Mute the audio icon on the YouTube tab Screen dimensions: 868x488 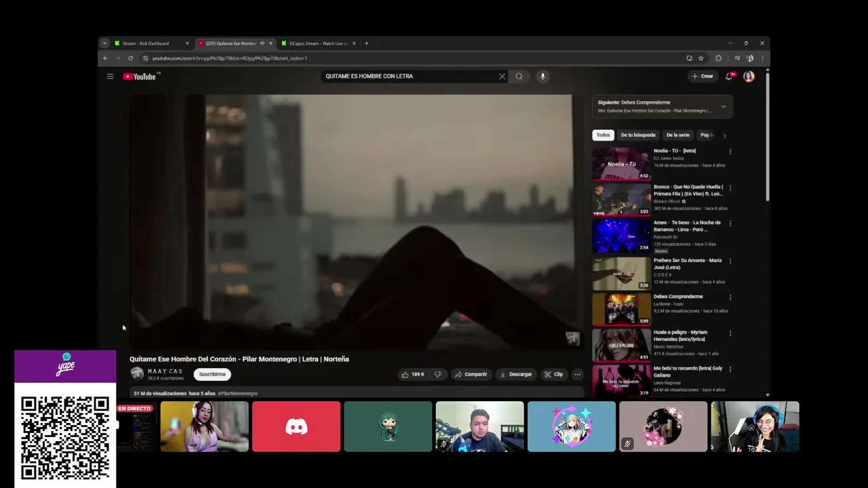click(262, 43)
